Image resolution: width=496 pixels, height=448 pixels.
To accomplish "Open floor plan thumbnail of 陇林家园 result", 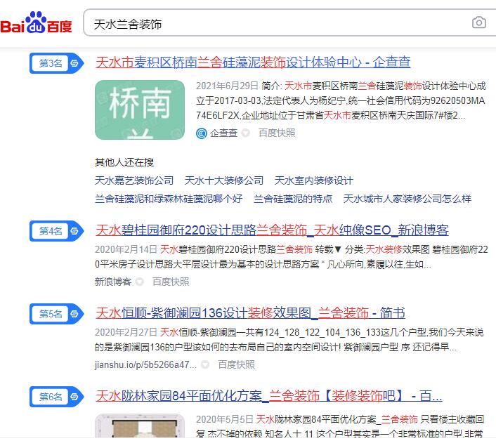I will [x=140, y=426].
